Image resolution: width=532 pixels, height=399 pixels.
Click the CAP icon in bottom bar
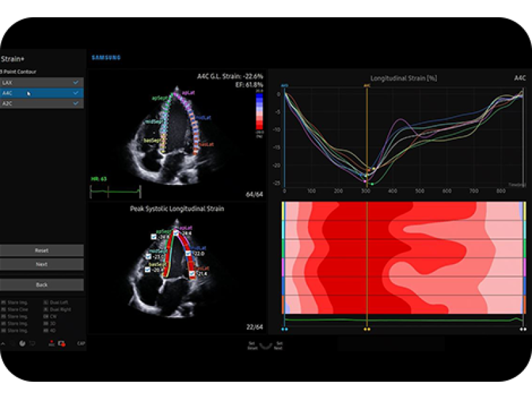tap(80, 344)
